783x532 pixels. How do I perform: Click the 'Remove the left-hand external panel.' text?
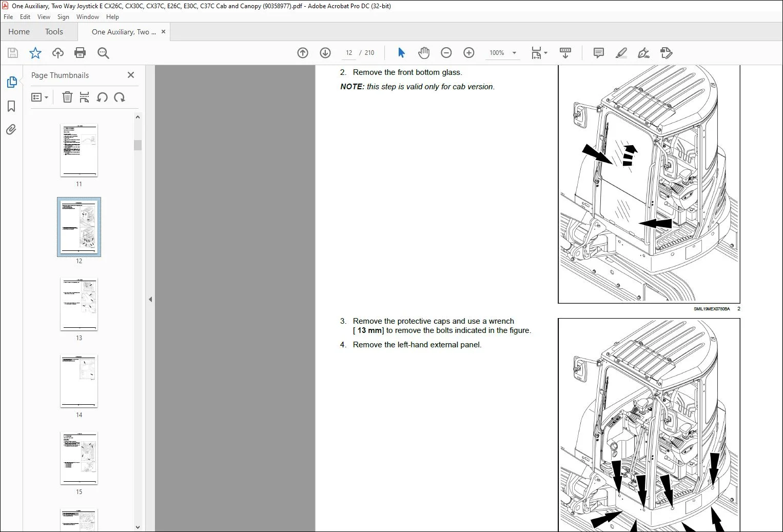(x=417, y=345)
